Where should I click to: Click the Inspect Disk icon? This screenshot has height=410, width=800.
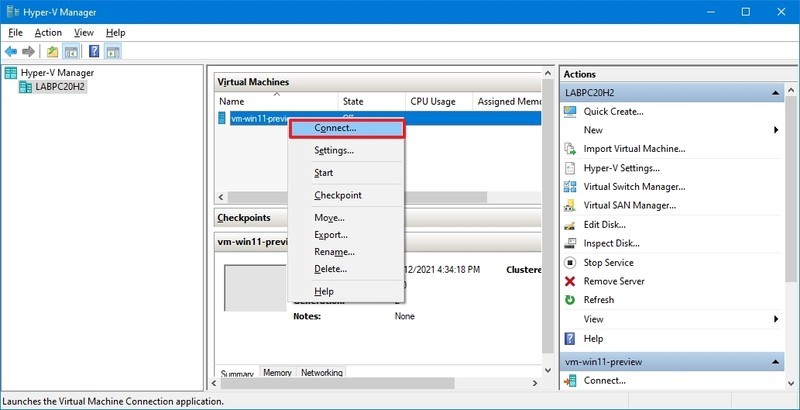point(570,244)
